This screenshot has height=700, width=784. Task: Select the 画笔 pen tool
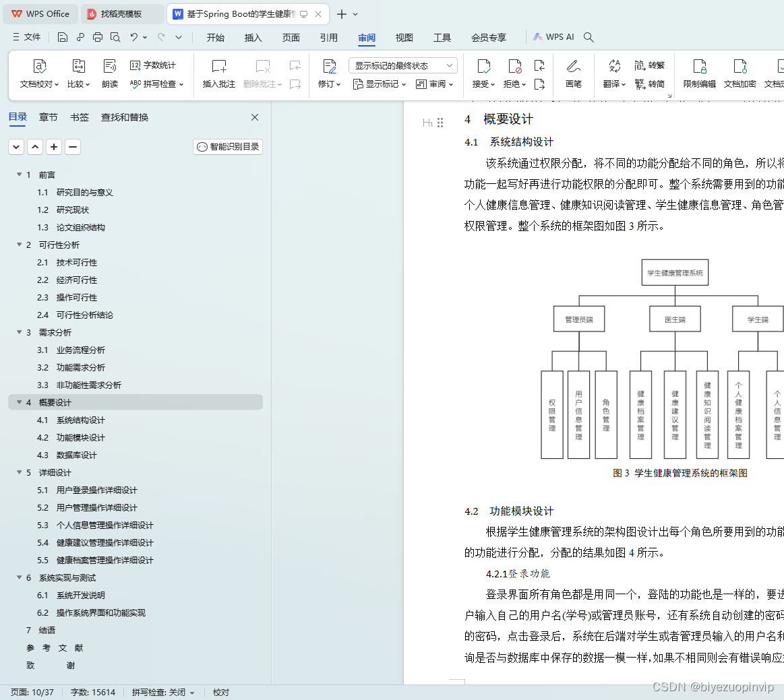(574, 73)
